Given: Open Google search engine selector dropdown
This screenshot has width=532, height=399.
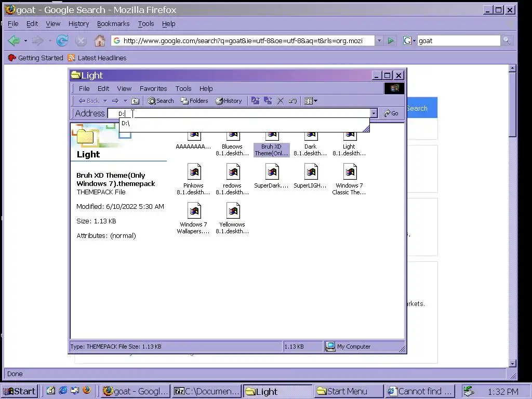Looking at the screenshot, I should [x=409, y=41].
